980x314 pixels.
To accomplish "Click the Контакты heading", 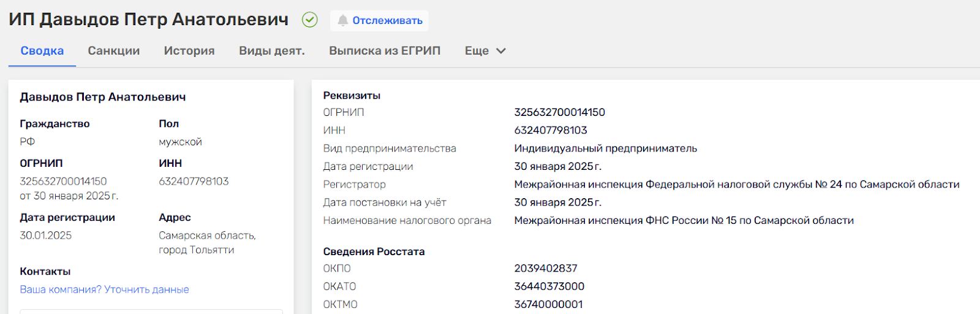I will [x=45, y=272].
